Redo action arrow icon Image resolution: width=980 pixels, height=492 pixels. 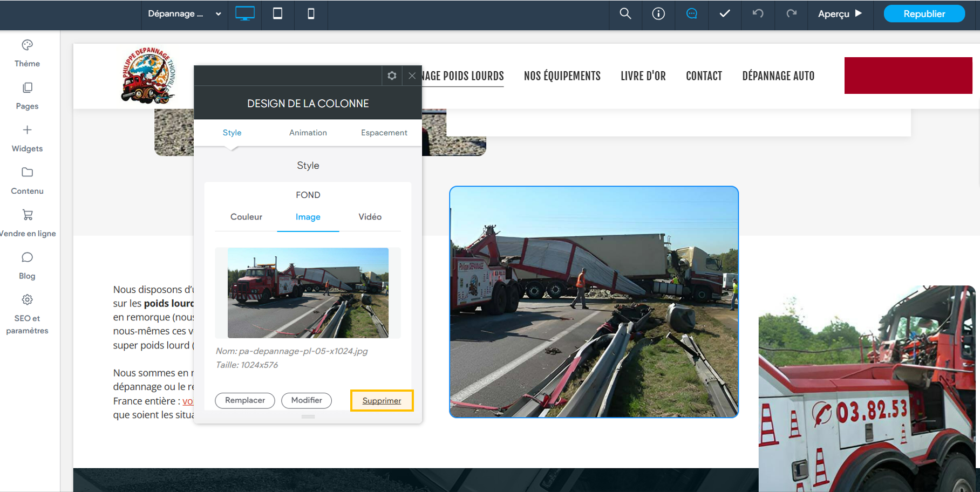click(791, 14)
